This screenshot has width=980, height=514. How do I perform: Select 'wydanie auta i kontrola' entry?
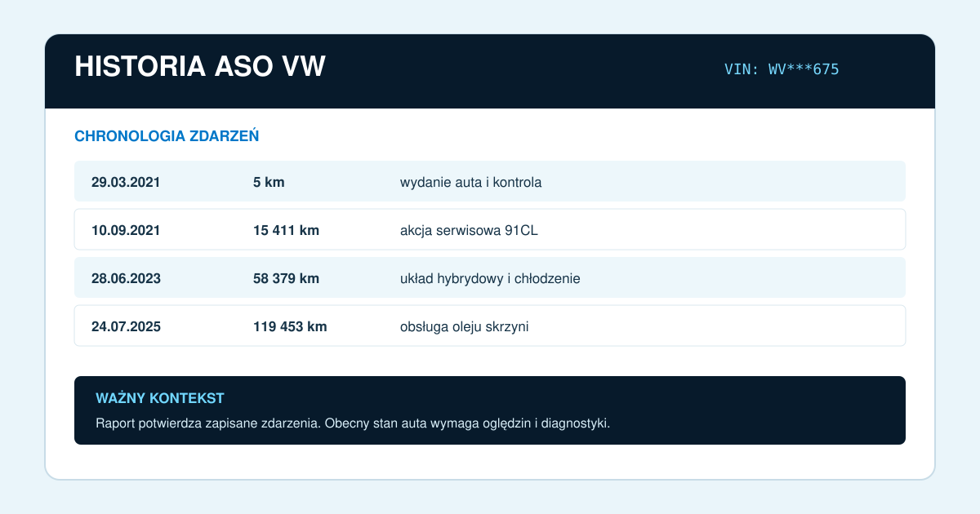click(470, 182)
